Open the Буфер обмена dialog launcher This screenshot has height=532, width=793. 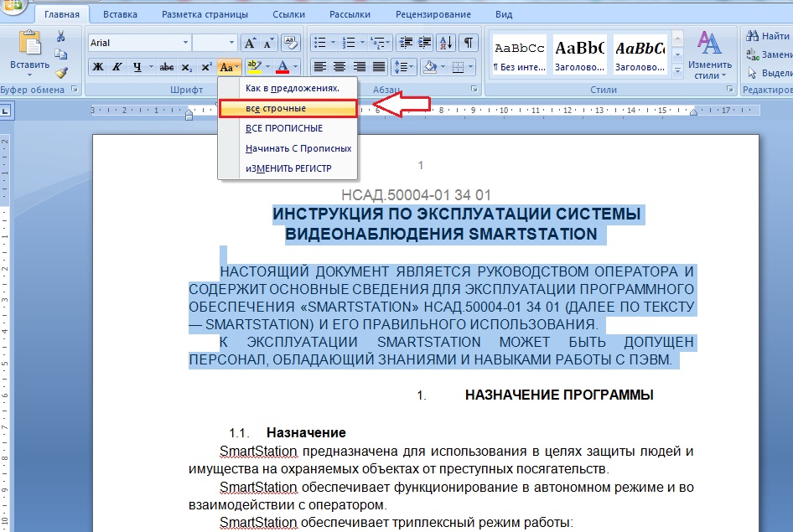click(x=75, y=90)
